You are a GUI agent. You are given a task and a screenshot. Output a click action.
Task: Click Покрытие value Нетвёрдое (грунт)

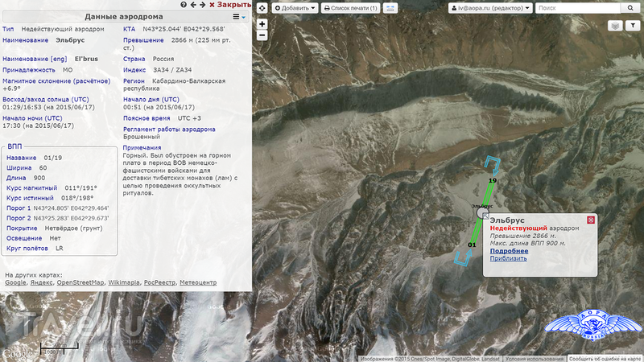(x=73, y=228)
